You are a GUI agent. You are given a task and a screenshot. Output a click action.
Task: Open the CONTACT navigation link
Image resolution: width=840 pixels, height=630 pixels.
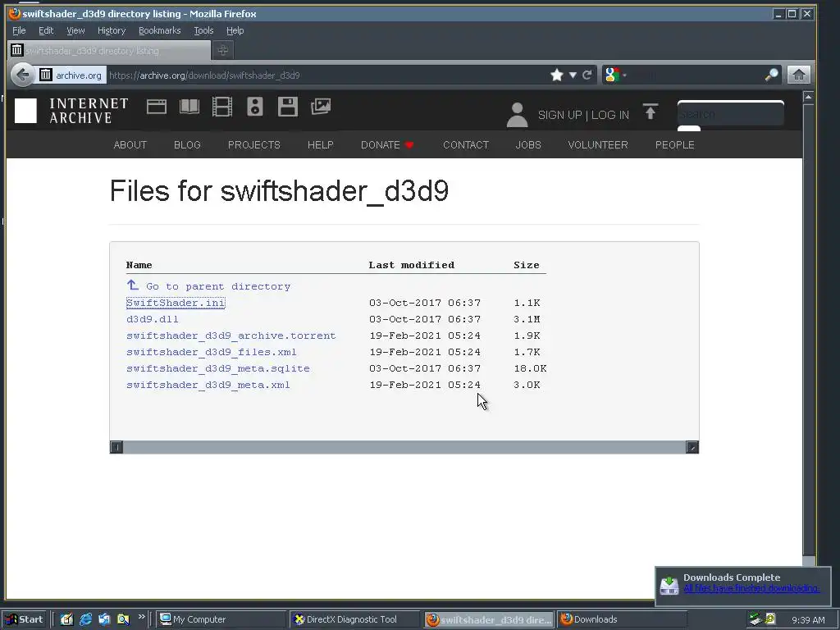466,145
